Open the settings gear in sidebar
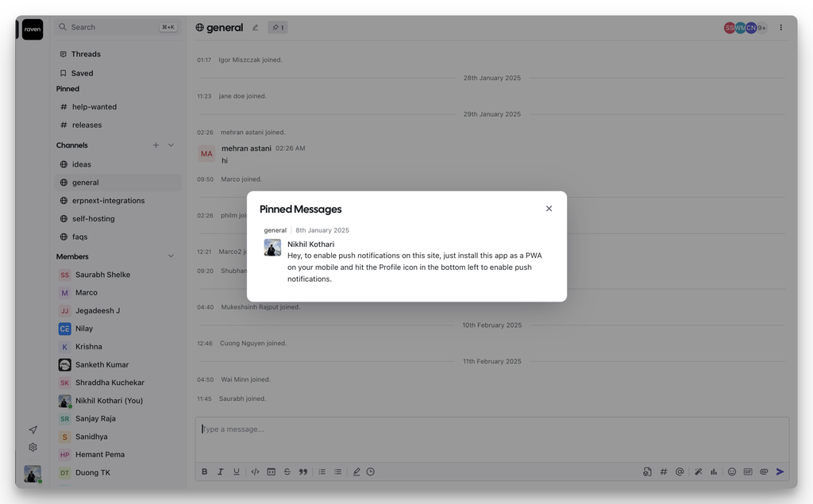This screenshot has width=813, height=504. [33, 448]
